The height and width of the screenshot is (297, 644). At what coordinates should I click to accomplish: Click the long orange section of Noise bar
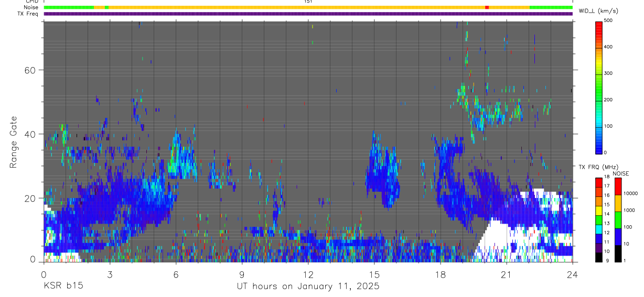pyautogui.click(x=297, y=7)
